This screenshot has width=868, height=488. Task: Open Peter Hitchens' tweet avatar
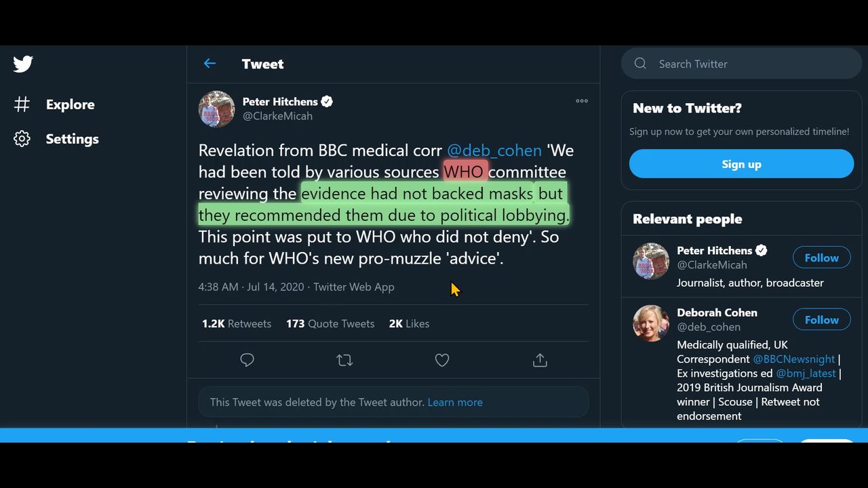coord(216,108)
